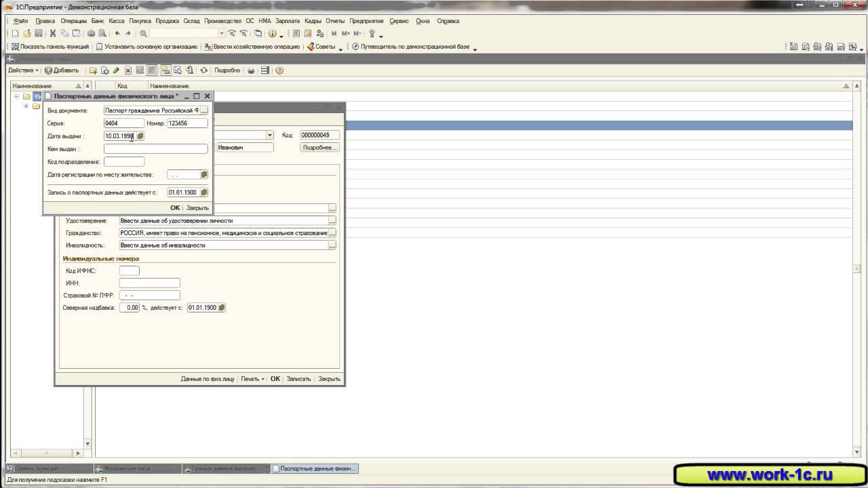Click the M+ memory add button

pyautogui.click(x=346, y=33)
